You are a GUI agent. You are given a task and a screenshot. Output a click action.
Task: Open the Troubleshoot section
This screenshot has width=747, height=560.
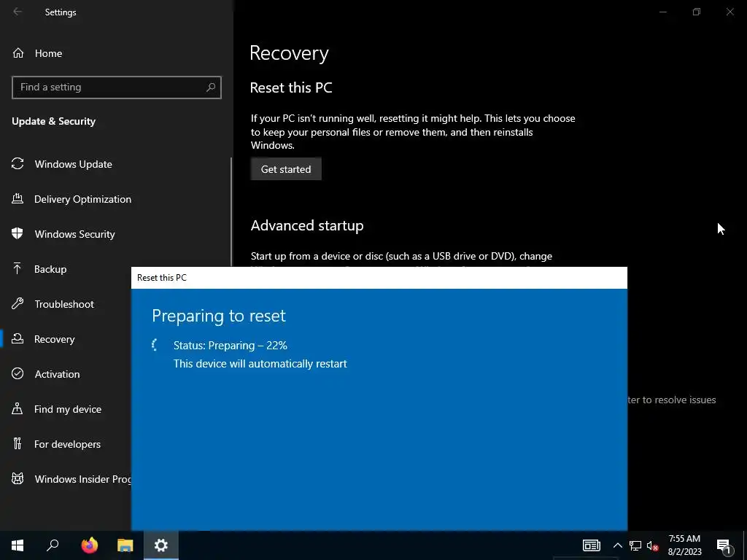pyautogui.click(x=64, y=304)
